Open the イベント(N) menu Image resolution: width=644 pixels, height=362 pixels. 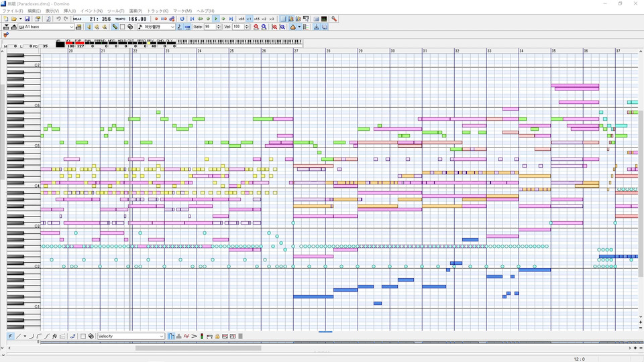coord(91,11)
